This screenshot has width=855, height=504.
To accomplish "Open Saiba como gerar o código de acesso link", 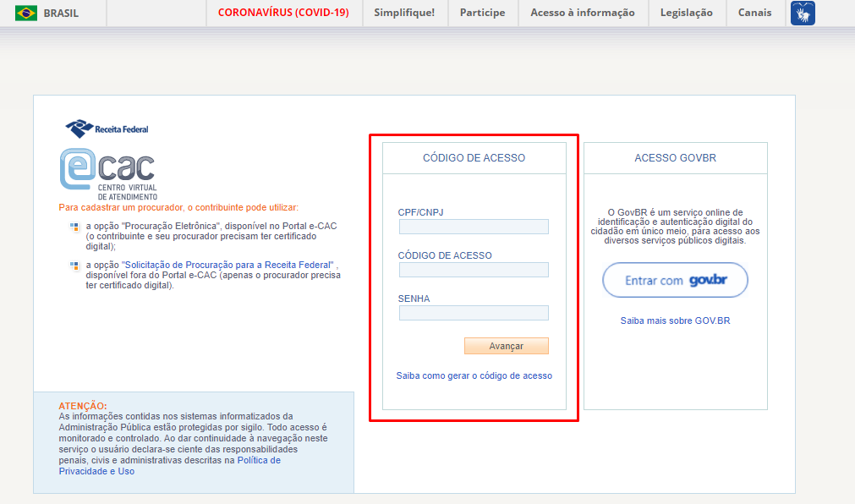I will (474, 375).
